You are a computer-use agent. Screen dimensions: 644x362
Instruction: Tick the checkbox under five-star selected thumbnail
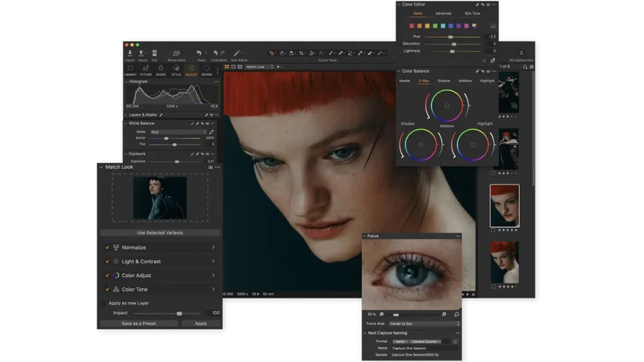[x=493, y=230]
